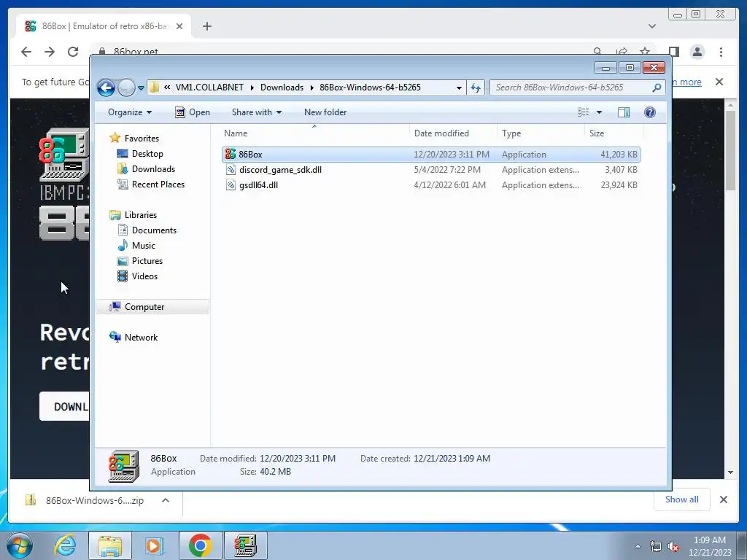The height and width of the screenshot is (560, 747).
Task: Click Chrome reload page button
Action: [x=73, y=52]
